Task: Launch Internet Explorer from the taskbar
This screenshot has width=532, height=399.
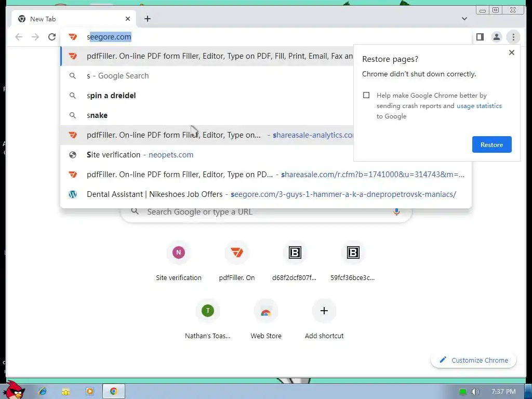Action: coord(43,392)
